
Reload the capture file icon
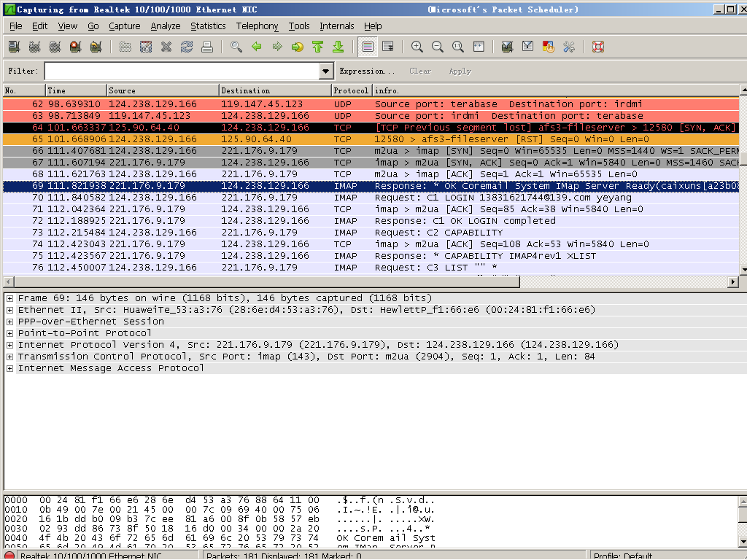tap(187, 47)
